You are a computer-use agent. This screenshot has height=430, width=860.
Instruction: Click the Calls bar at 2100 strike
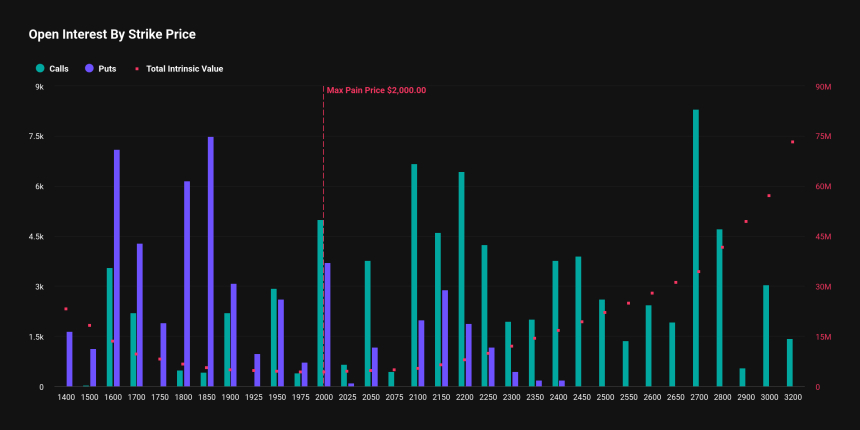pyautogui.click(x=414, y=275)
